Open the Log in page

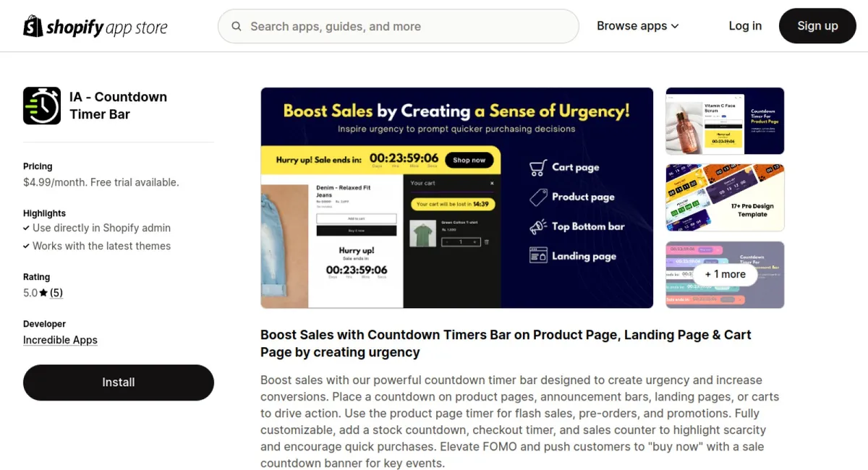coord(745,26)
